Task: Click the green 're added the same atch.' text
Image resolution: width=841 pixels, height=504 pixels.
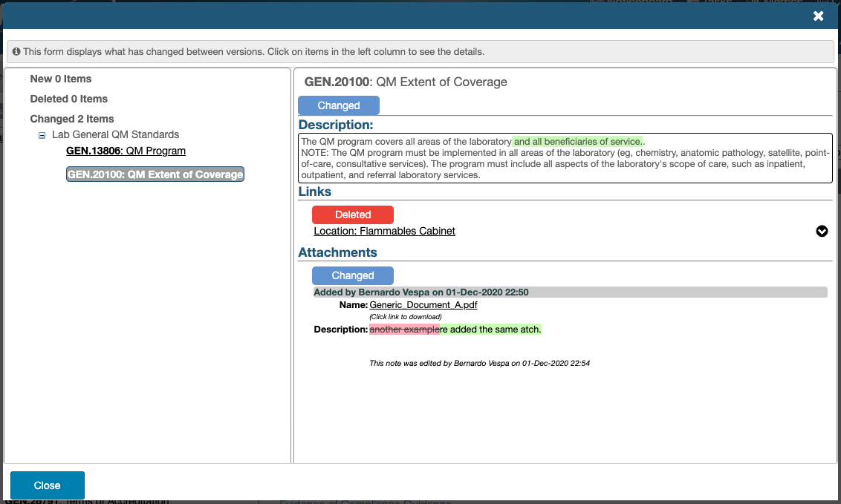Action: 491,330
